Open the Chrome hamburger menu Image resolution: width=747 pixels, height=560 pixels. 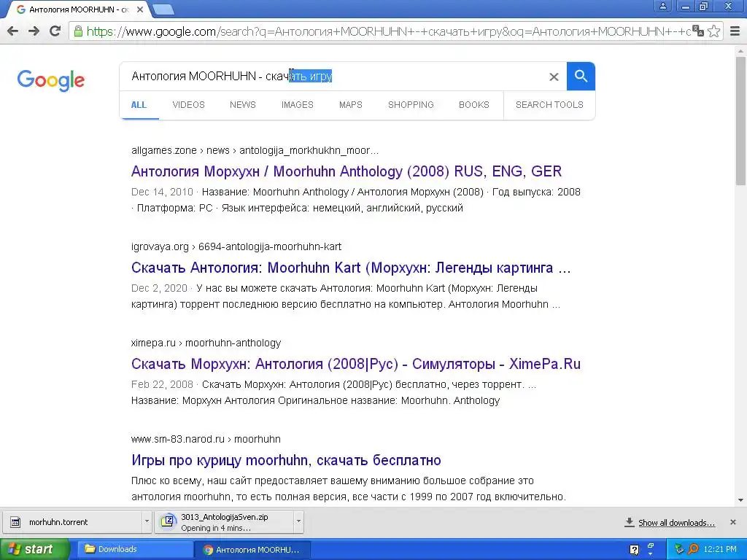pyautogui.click(x=735, y=31)
